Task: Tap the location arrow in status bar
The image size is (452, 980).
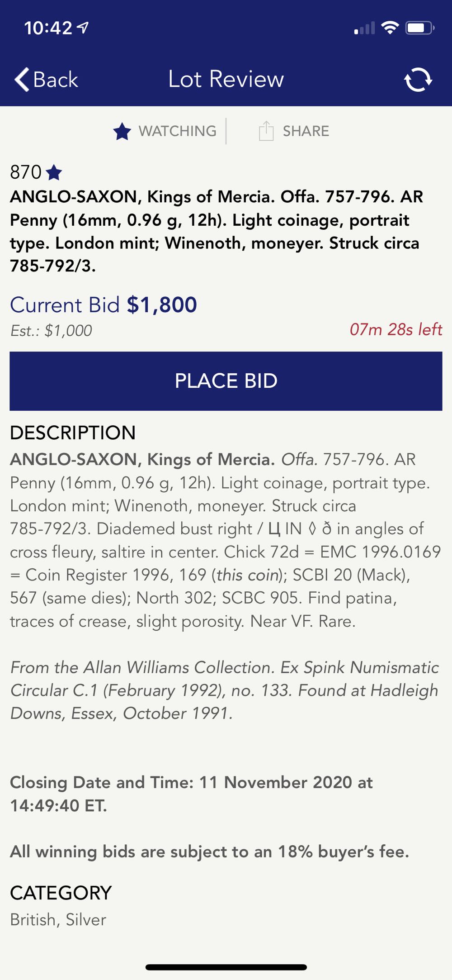Action: pos(83,28)
